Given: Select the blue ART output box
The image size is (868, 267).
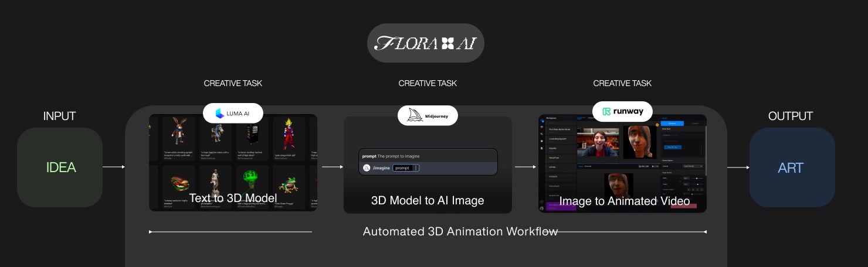Looking at the screenshot, I should coord(792,167).
